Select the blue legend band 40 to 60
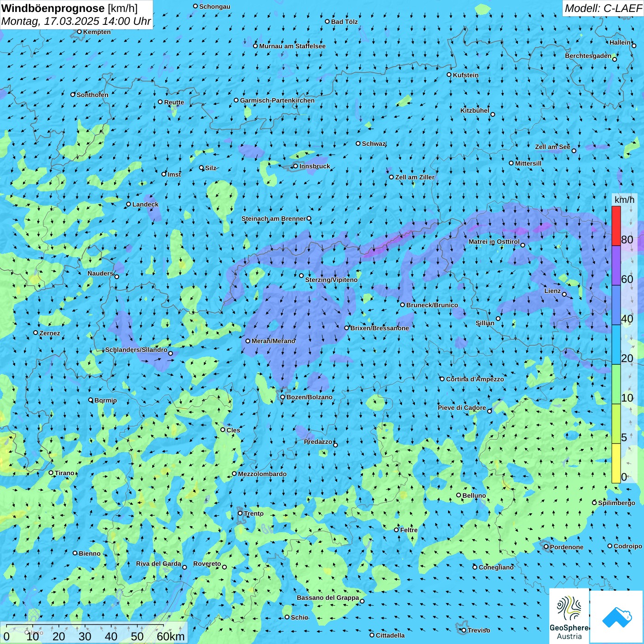This screenshot has width=644, height=644. 616,305
